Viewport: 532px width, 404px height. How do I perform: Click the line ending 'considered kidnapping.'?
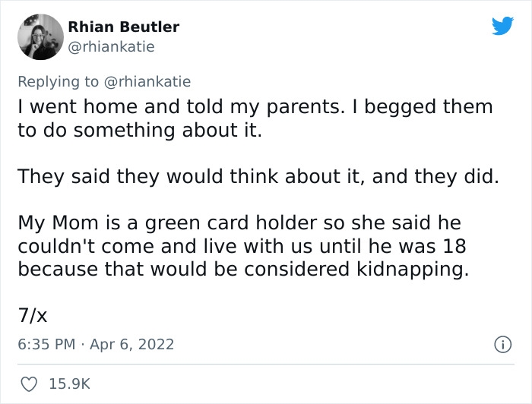pos(243,270)
